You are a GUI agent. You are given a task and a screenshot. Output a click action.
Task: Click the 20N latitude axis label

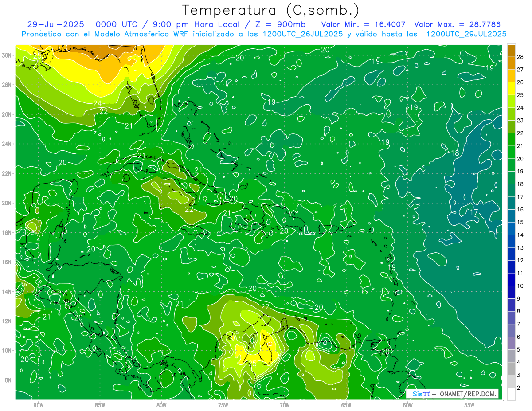[7, 203]
